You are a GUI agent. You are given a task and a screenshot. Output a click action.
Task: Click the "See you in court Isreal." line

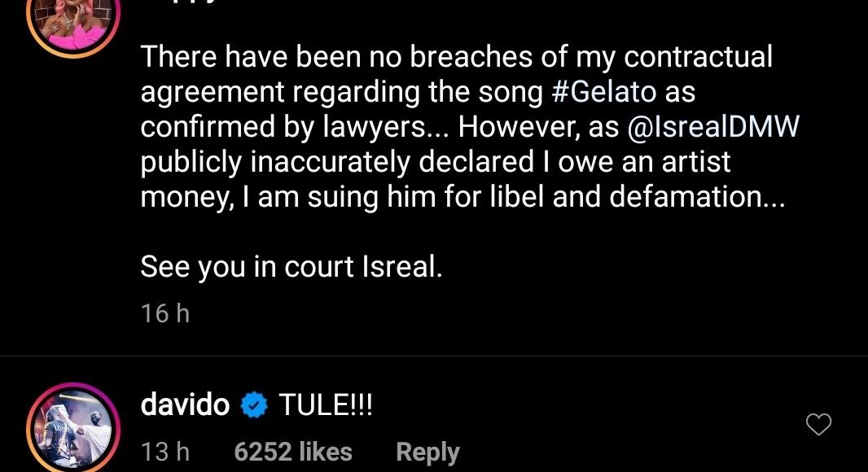pos(292,267)
